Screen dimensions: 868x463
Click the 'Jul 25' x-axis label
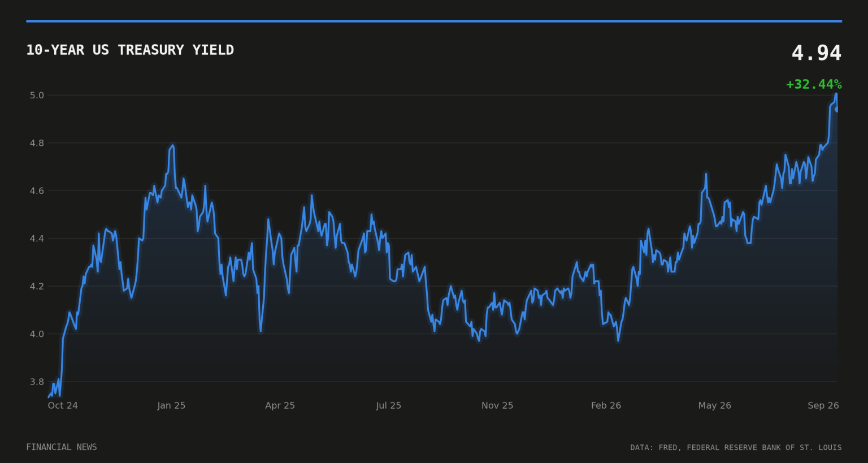pyautogui.click(x=389, y=405)
